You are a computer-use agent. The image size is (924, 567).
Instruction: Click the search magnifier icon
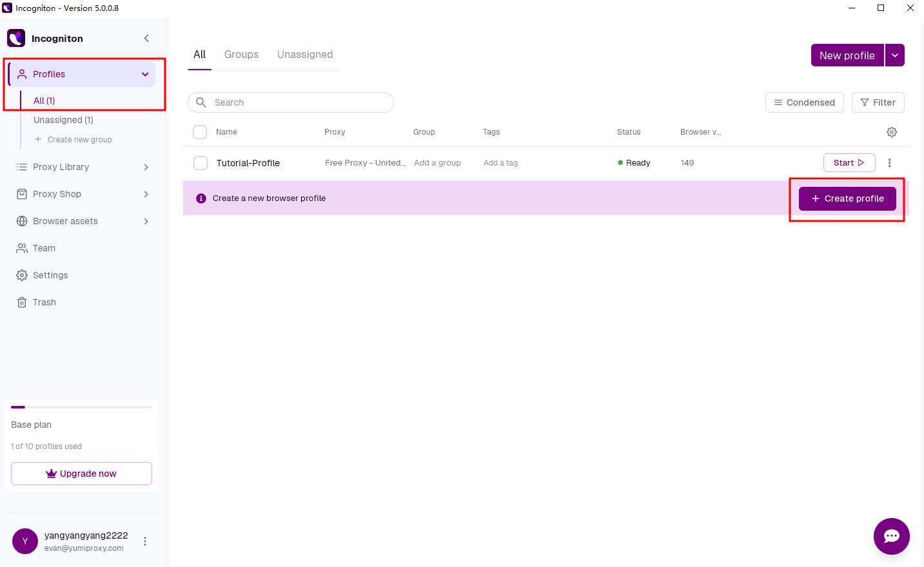[201, 102]
